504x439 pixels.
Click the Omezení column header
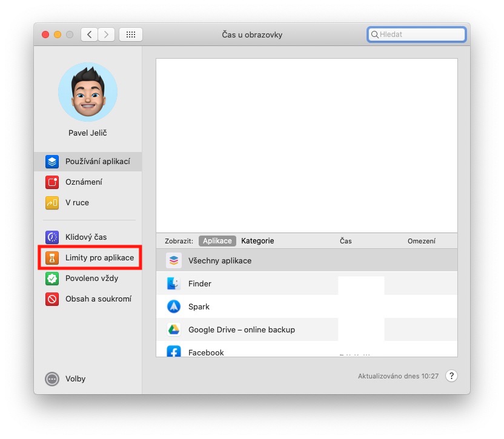pyautogui.click(x=422, y=241)
